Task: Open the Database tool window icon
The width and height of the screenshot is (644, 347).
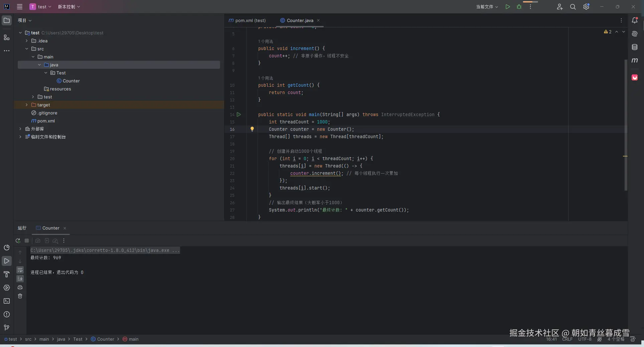Action: tap(635, 47)
